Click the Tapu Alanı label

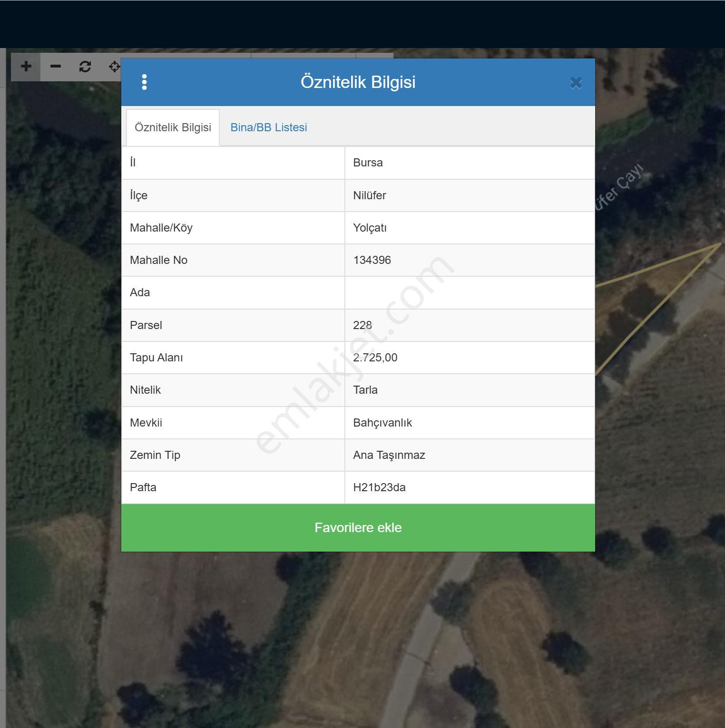click(156, 358)
